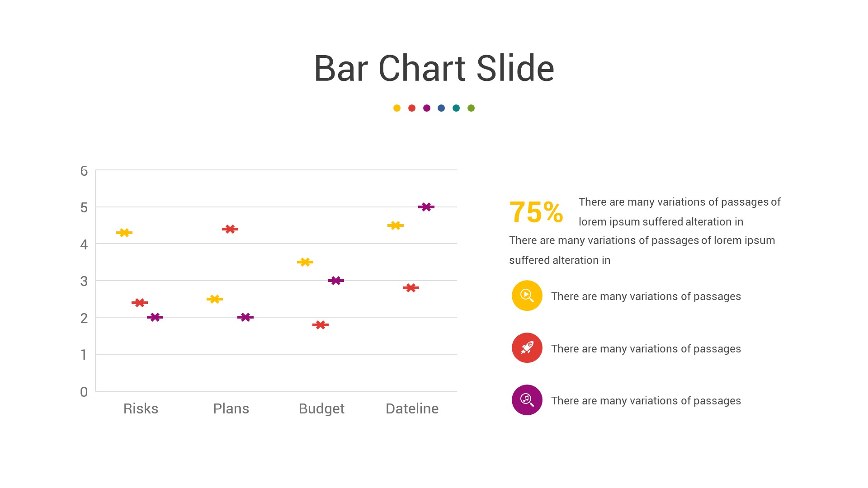Click the Budget axis label

[321, 408]
